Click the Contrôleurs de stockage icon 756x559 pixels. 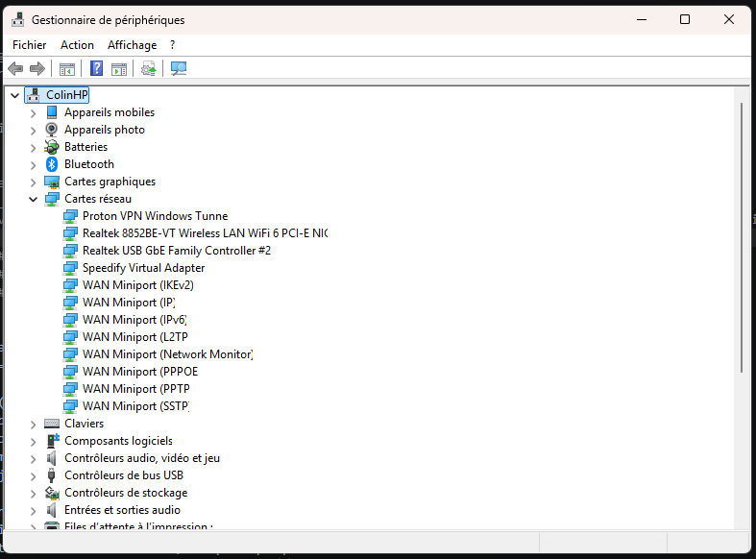point(52,493)
